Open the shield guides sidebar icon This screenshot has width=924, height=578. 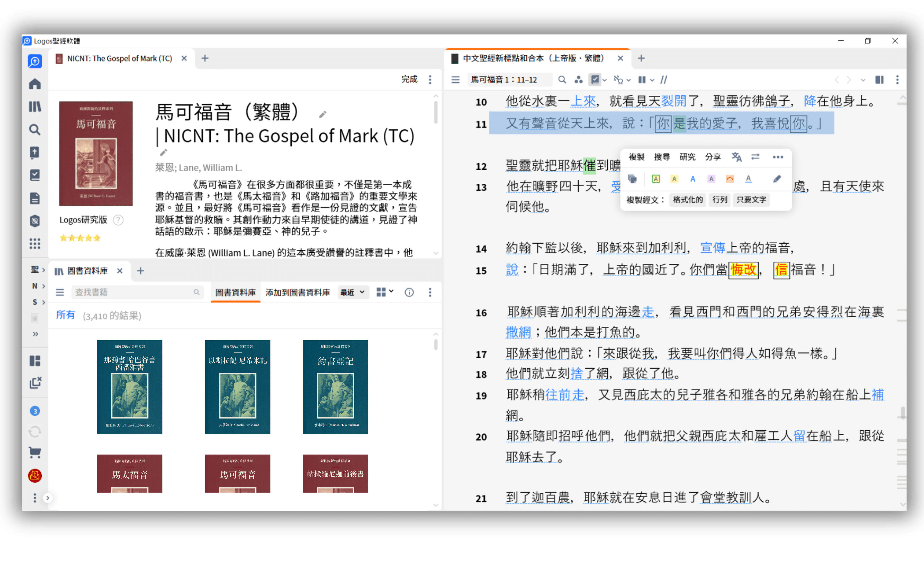[x=35, y=221]
